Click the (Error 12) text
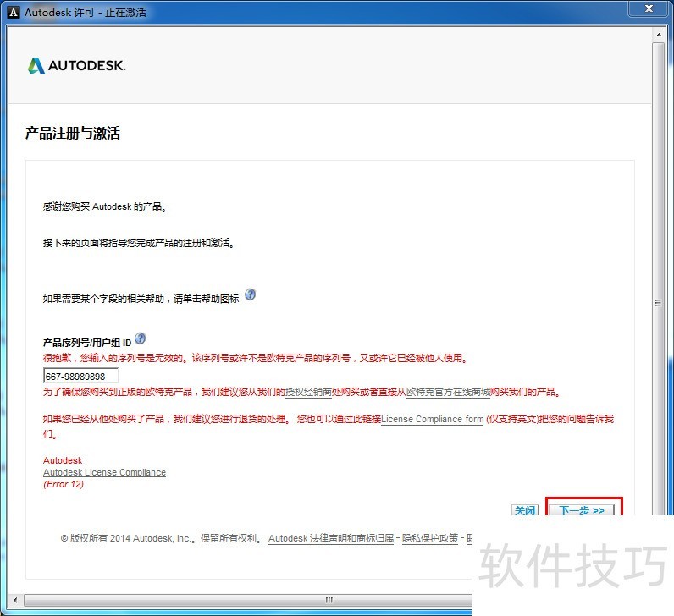 64,484
